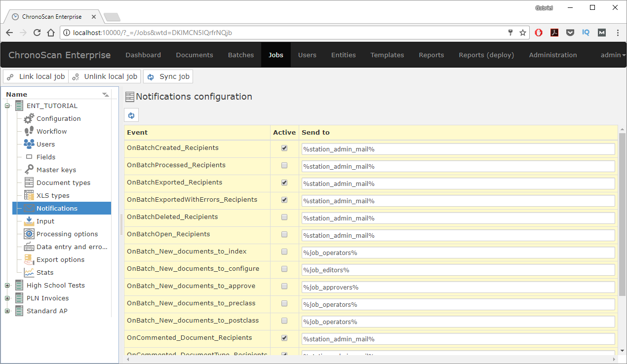Click the Input tray icon
Screen dimensions: 627x364
pyautogui.click(x=29, y=221)
